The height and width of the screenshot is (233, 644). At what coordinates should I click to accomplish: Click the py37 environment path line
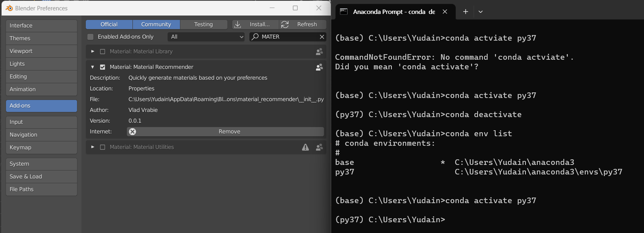(x=479, y=172)
